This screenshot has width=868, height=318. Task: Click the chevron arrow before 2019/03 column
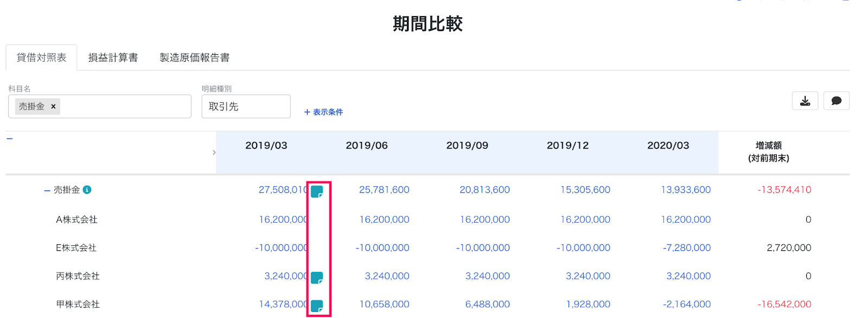tap(214, 153)
